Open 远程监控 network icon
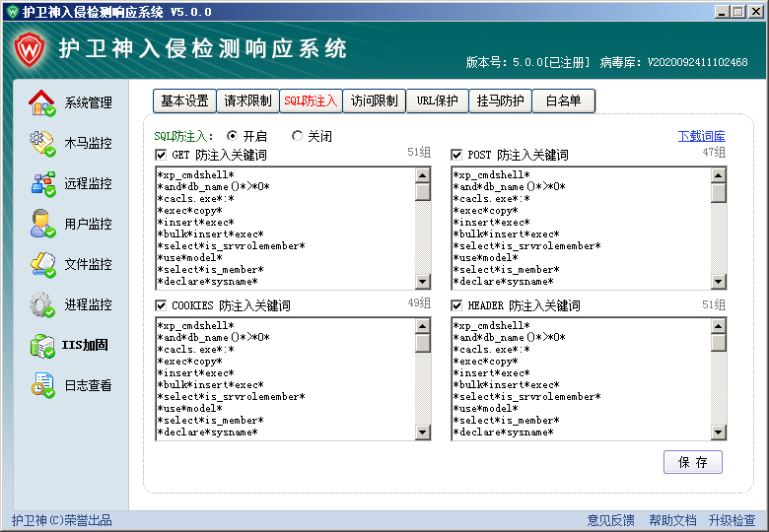Viewport: 769px width, 532px height. click(42, 183)
